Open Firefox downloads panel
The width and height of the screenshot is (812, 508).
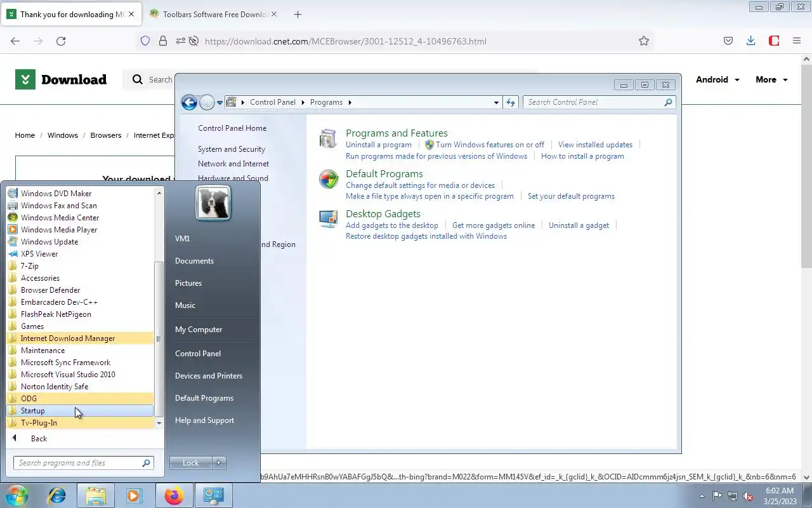coord(751,41)
